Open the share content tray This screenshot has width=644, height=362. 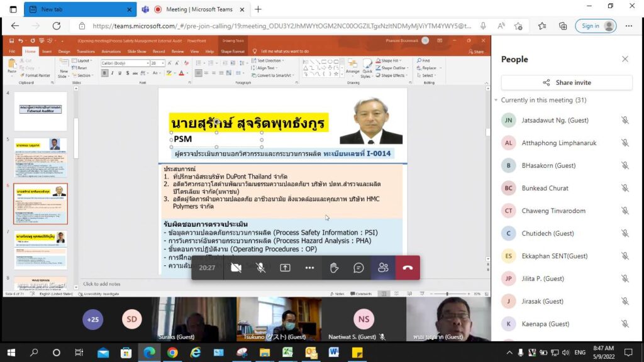click(x=285, y=268)
